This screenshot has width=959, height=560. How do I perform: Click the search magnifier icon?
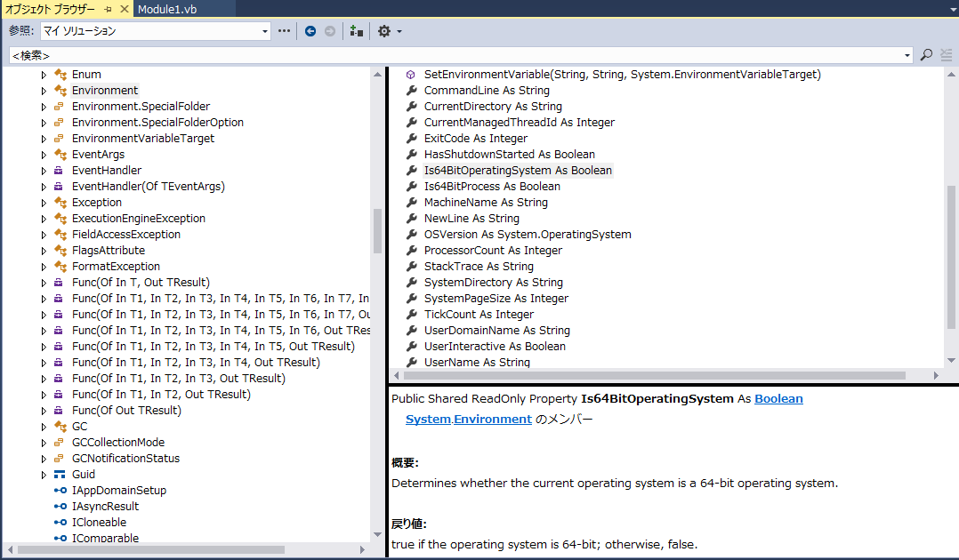(926, 55)
